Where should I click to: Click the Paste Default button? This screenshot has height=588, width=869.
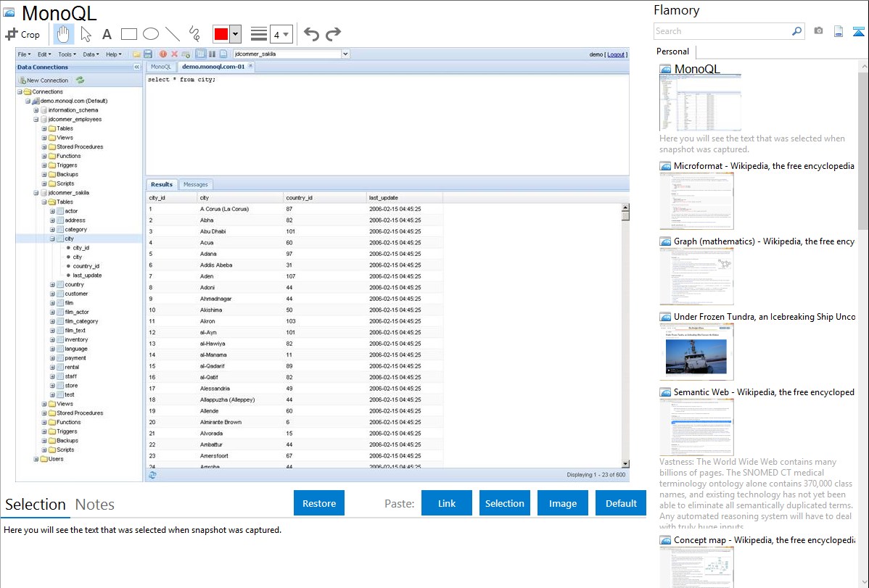(x=621, y=503)
